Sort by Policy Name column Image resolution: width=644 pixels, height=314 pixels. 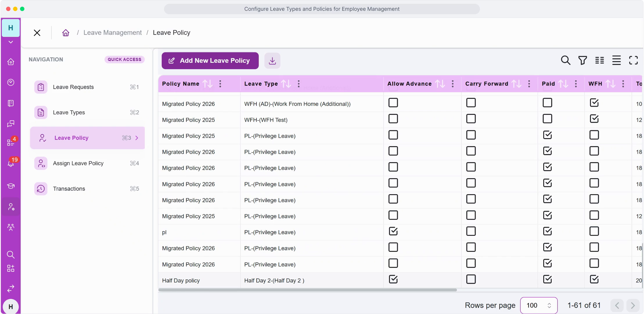[208, 84]
